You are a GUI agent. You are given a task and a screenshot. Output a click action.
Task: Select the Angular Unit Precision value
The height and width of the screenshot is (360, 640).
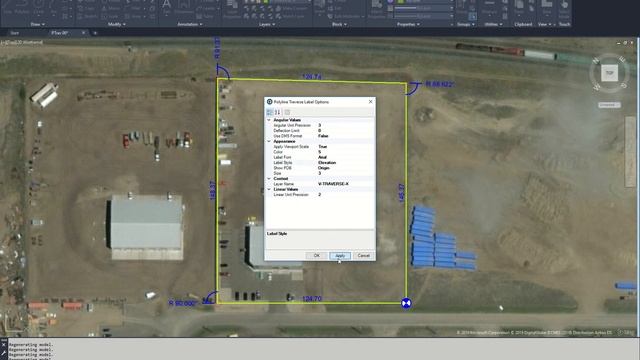tap(345, 125)
